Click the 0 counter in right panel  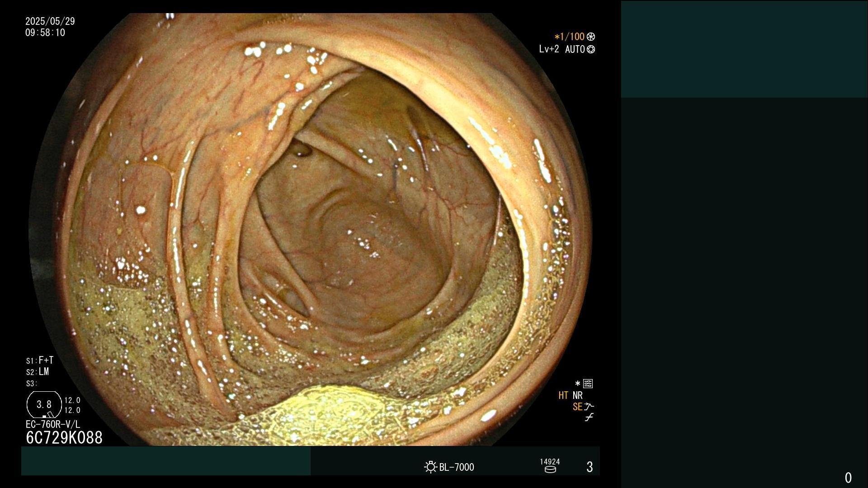(x=848, y=478)
